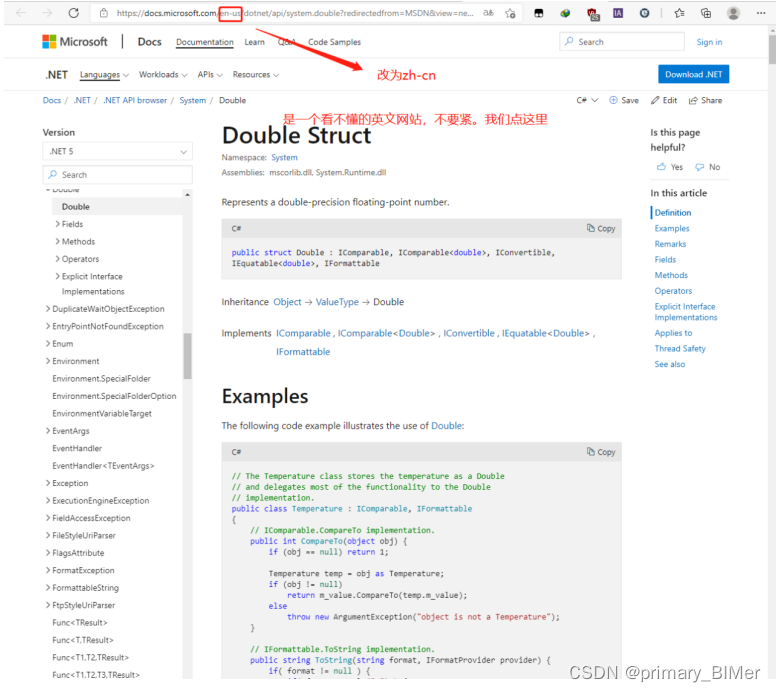This screenshot has width=776, height=692.
Task: Click the .NET API browser breadcrumb
Action: click(x=135, y=100)
